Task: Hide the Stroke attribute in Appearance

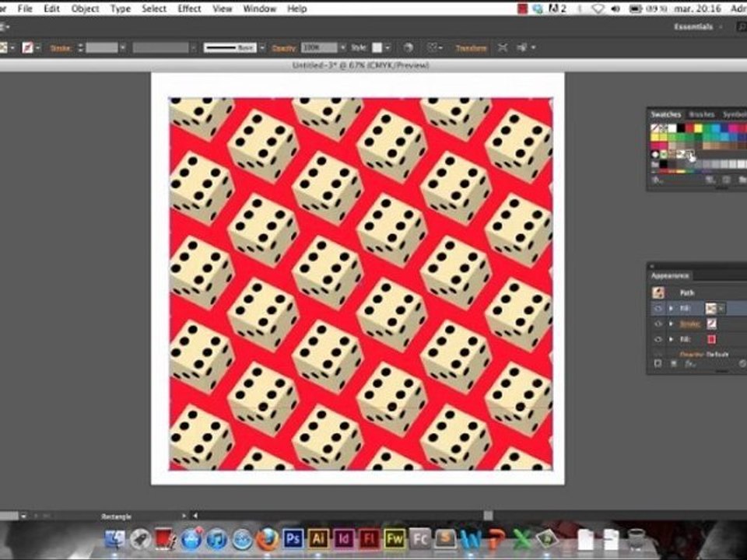Action: (658, 324)
